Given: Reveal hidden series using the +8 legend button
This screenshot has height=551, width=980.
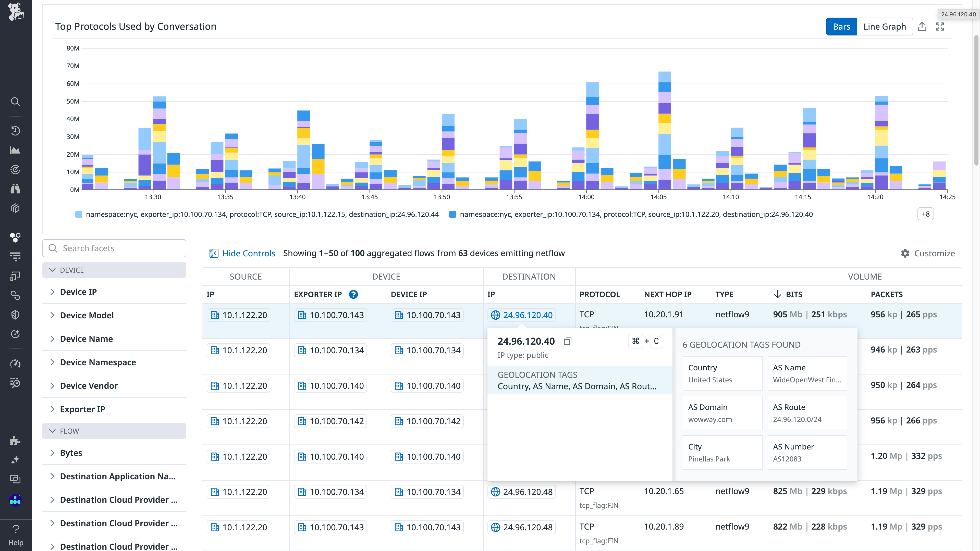Looking at the screenshot, I should 926,214.
